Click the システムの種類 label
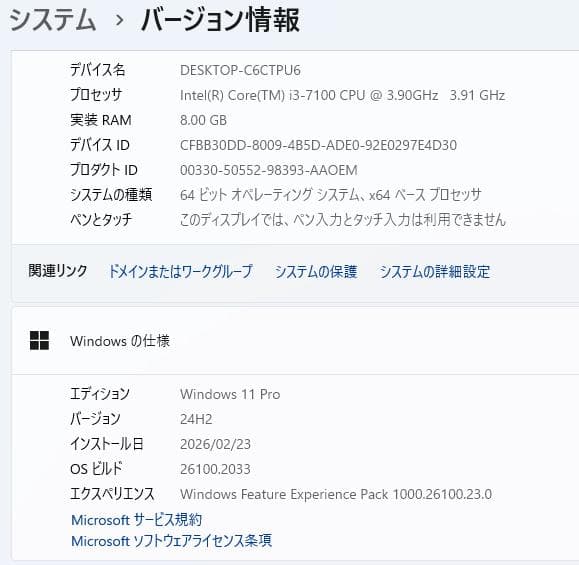This screenshot has height=565, width=579. [111, 194]
